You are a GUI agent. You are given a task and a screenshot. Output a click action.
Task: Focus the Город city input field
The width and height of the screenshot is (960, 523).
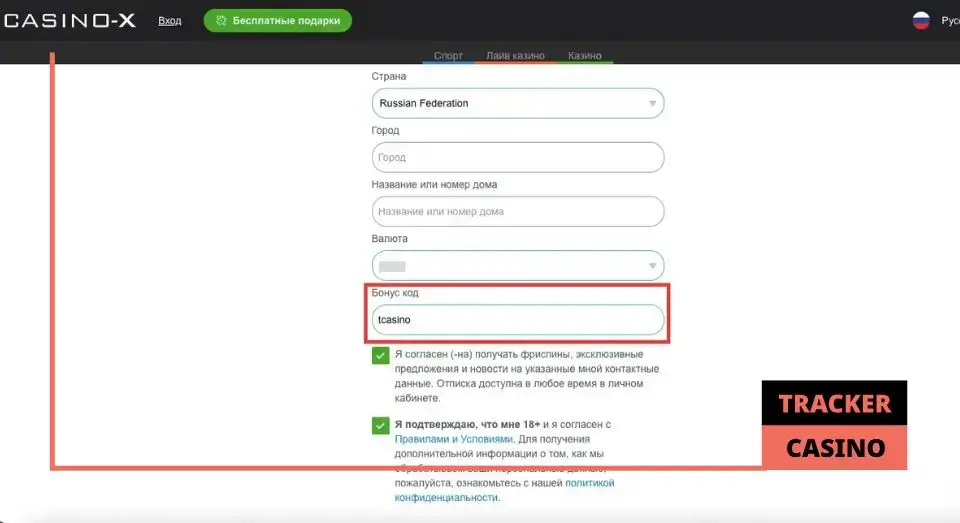[517, 157]
